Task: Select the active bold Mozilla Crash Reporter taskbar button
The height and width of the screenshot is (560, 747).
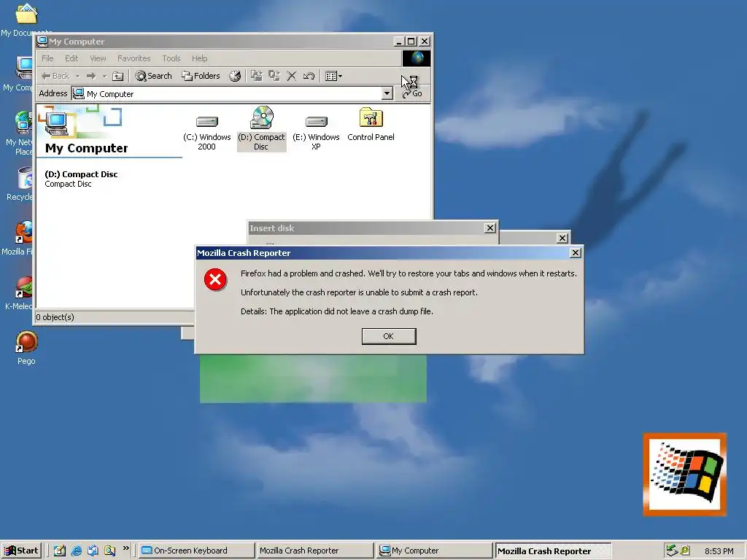Action: (553, 551)
